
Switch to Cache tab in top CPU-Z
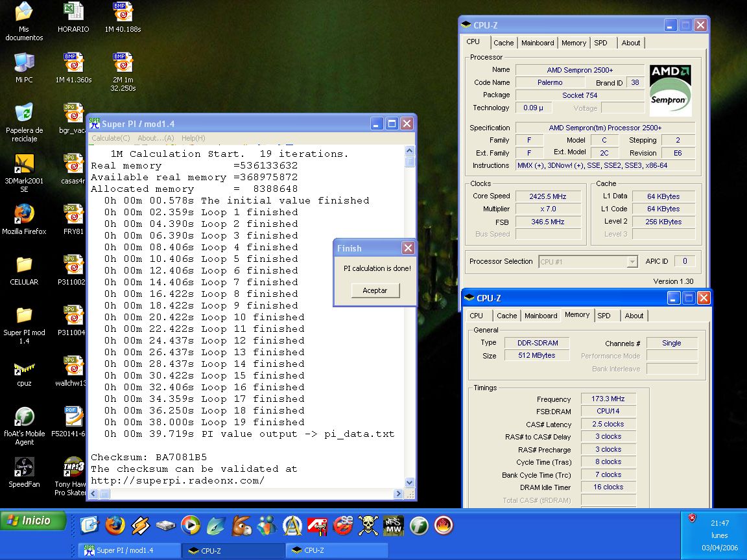pos(504,43)
